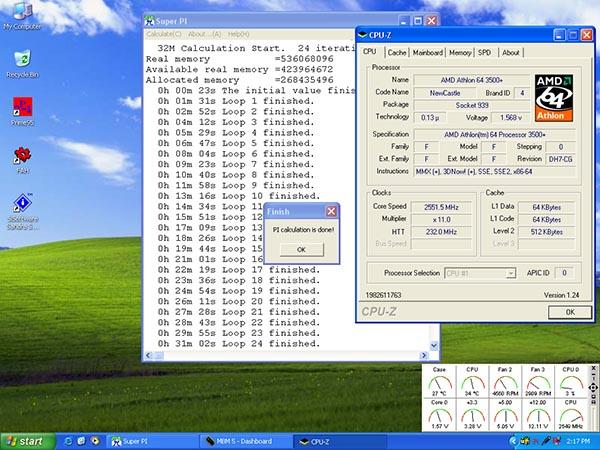This screenshot has width=600, height=450.
Task: Select the CPU tab in CPU-Z
Action: coord(369,52)
